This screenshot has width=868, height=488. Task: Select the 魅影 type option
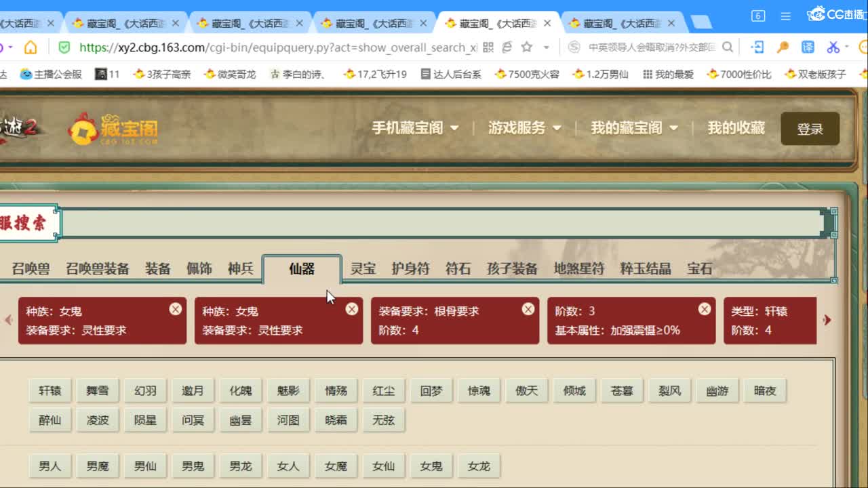click(x=288, y=391)
